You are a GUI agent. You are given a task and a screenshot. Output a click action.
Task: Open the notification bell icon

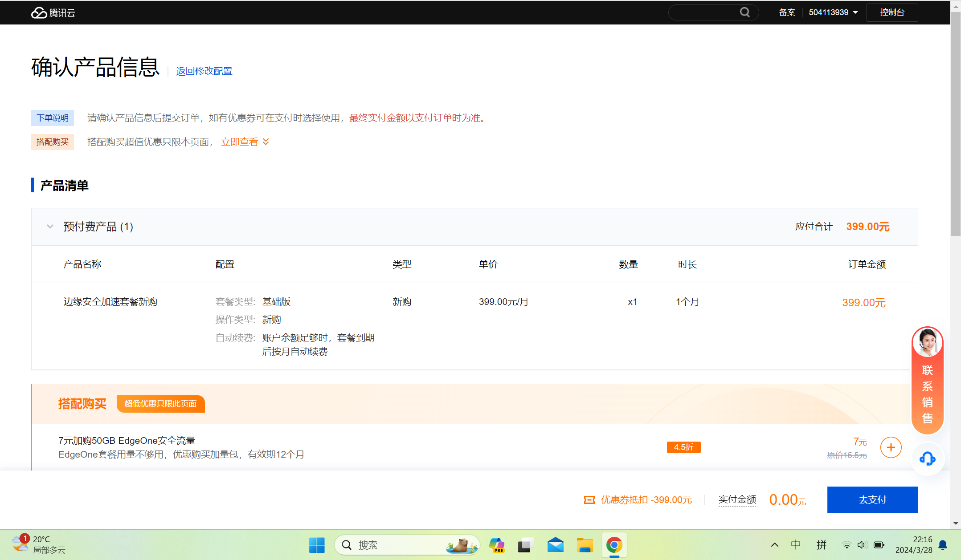click(943, 545)
